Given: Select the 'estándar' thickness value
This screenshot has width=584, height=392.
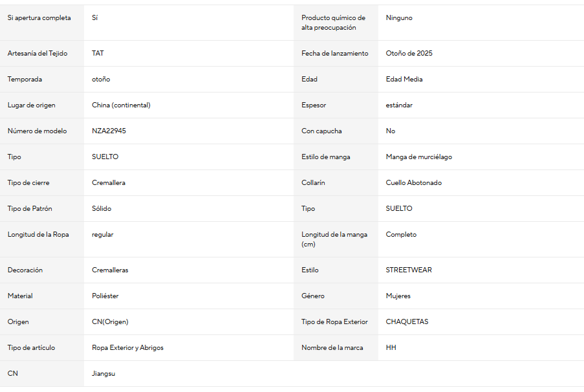Looking at the screenshot, I should (399, 105).
